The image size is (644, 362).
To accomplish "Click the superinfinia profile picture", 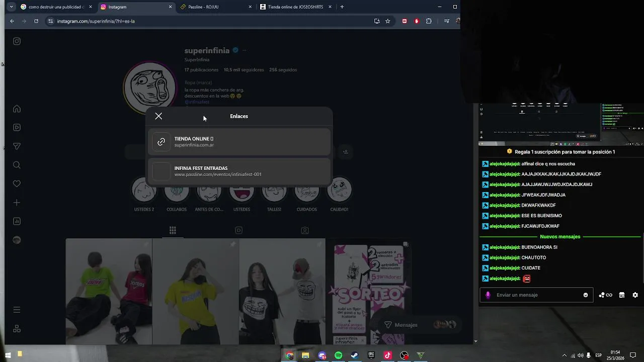I will point(150,87).
